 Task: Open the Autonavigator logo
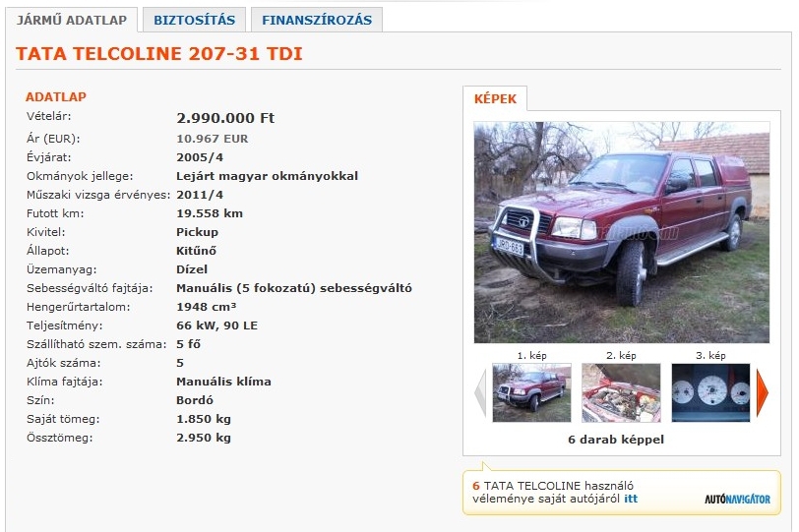pyautogui.click(x=737, y=500)
